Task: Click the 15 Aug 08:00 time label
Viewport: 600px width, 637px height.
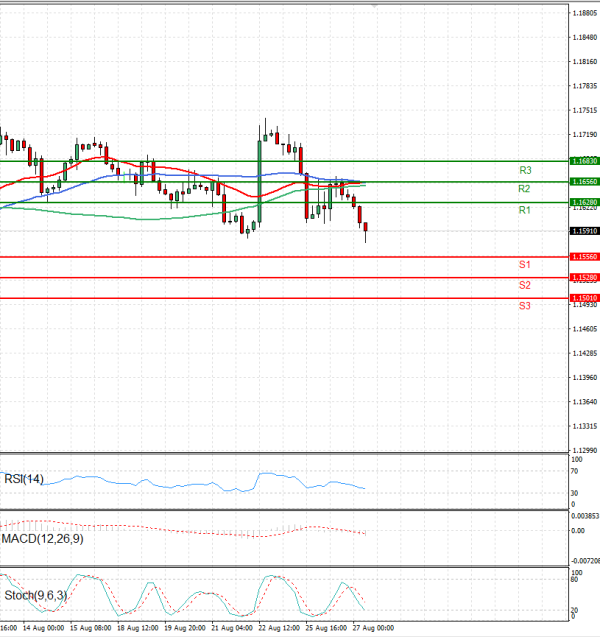Action: (x=90, y=628)
